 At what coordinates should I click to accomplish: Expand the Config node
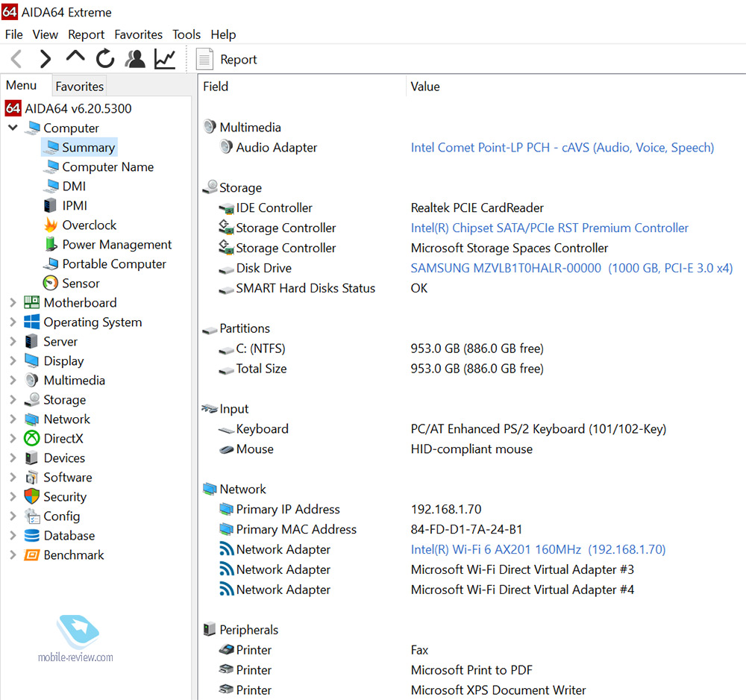[x=13, y=516]
